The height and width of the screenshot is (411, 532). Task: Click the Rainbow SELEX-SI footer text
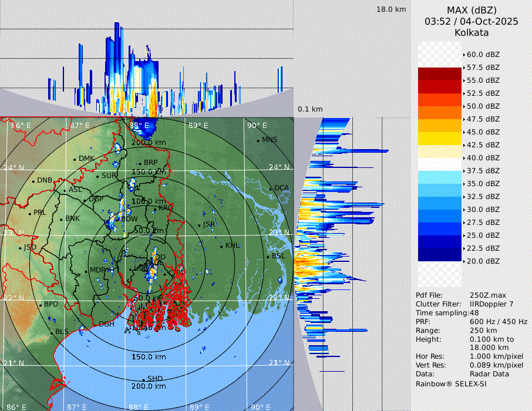click(451, 384)
